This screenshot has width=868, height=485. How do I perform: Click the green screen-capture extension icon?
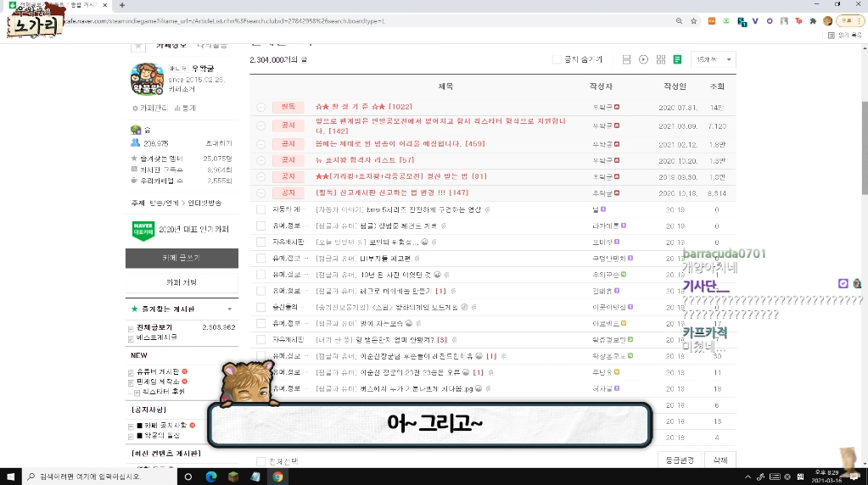pyautogui.click(x=726, y=21)
